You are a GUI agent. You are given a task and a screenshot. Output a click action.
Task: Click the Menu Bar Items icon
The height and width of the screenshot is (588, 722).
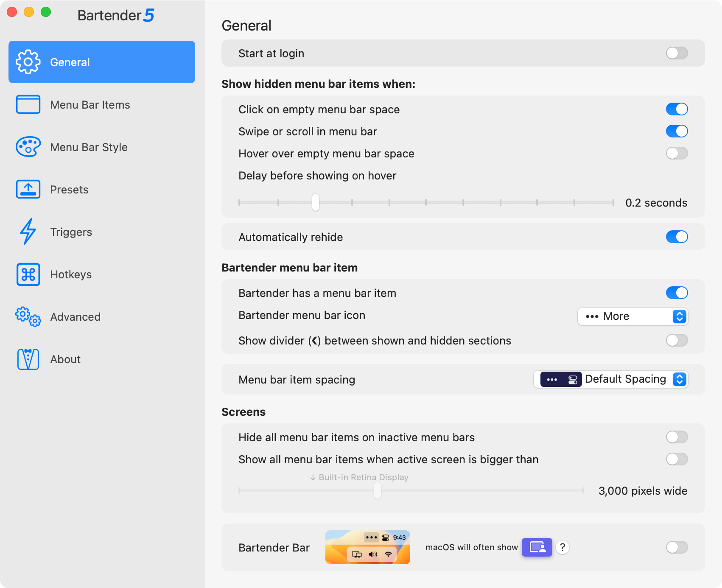tap(28, 104)
